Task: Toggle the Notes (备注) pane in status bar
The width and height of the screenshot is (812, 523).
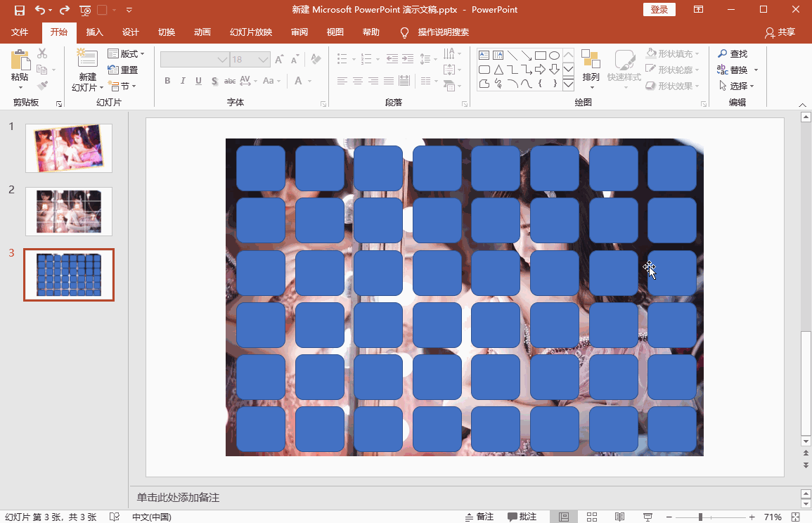Action: pos(479,517)
